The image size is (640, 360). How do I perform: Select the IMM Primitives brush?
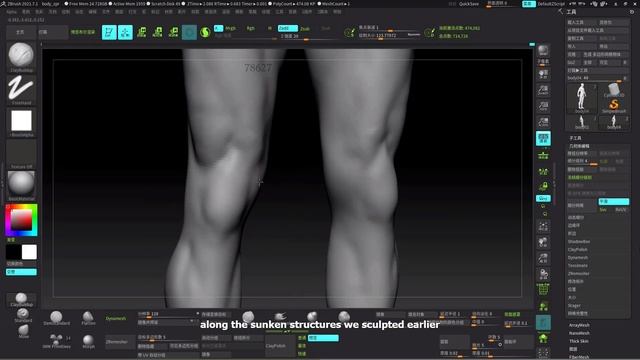56,341
